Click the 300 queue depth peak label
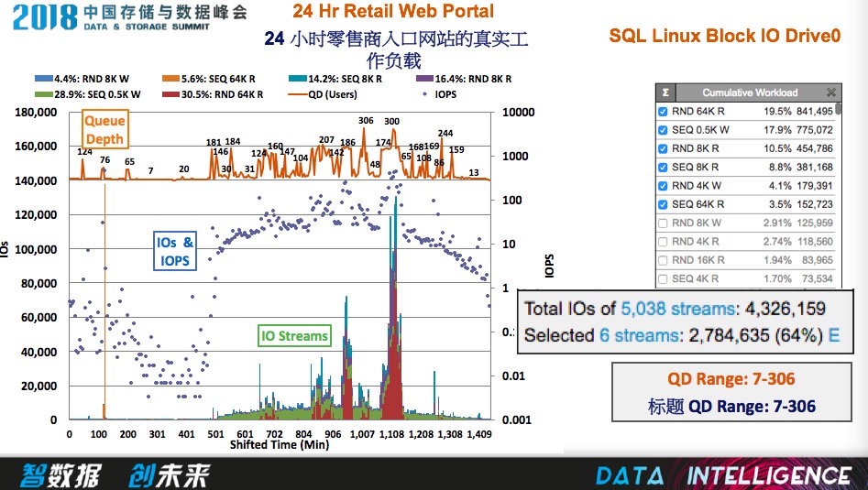 click(x=391, y=122)
